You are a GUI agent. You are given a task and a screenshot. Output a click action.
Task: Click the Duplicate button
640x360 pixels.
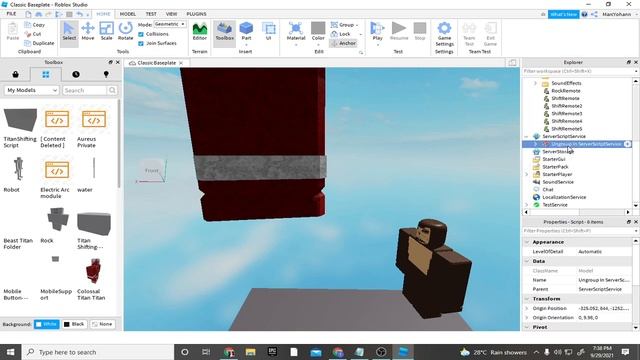(39, 43)
